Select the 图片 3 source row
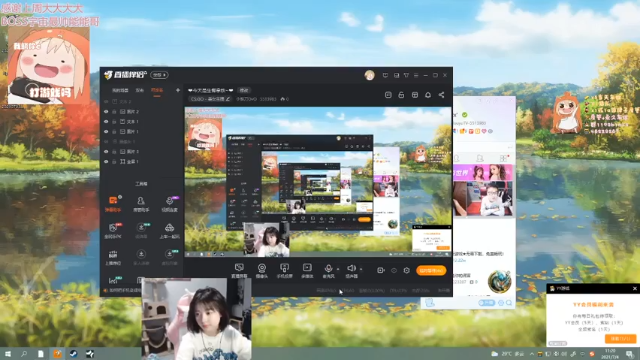Image resolution: width=640 pixels, height=360 pixels. coord(141,151)
